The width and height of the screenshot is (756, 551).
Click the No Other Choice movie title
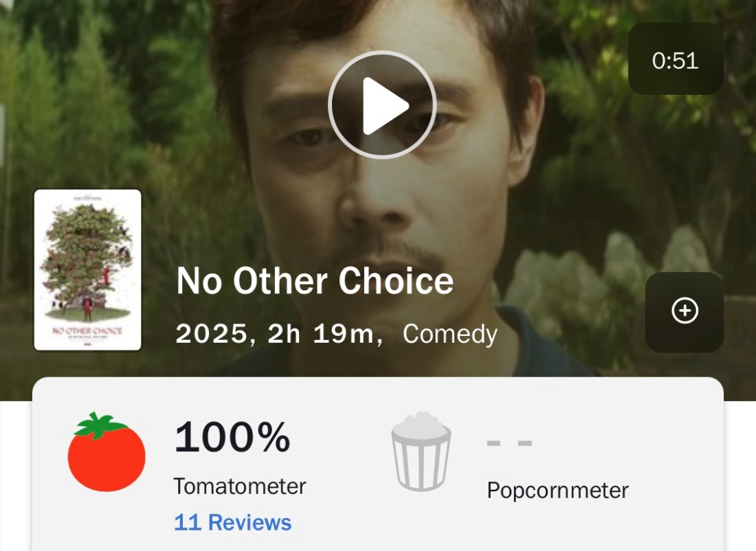coord(315,281)
